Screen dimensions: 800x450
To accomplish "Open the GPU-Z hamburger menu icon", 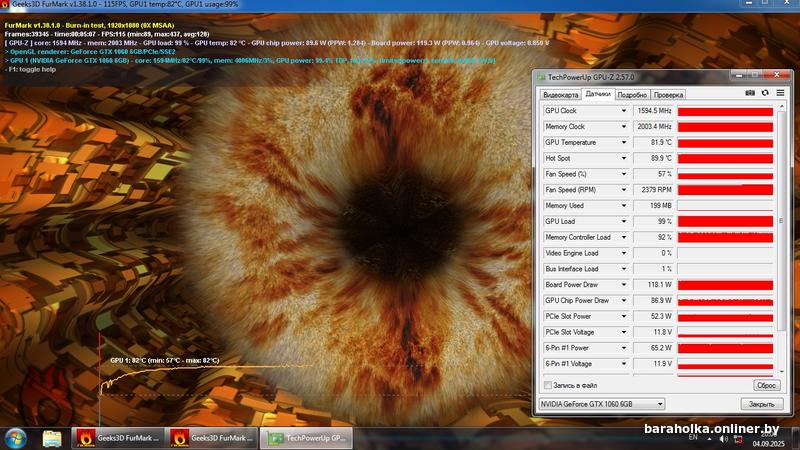I will (779, 93).
